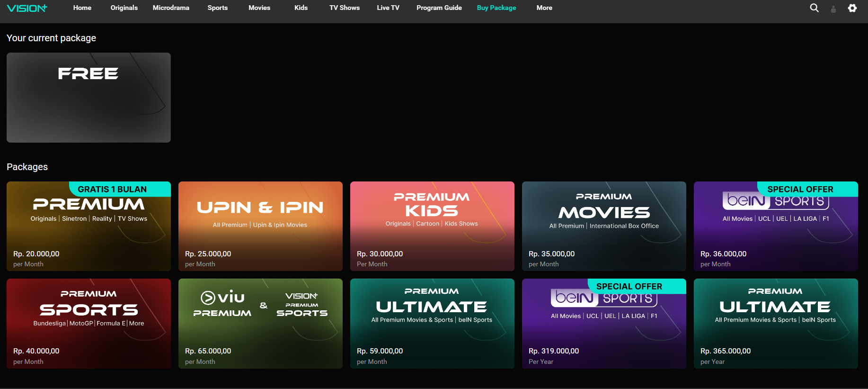Image resolution: width=868 pixels, height=389 pixels.
Task: Select the yearly Premium Ultimate package
Action: (776, 324)
